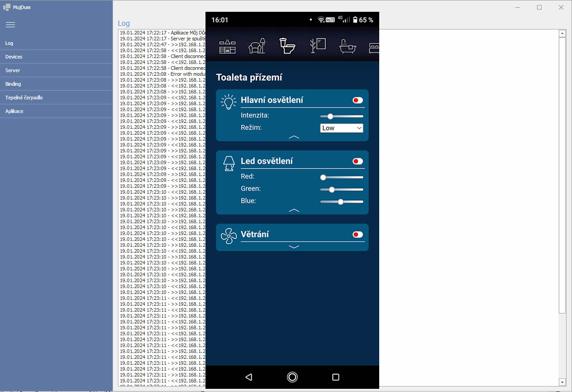The width and height of the screenshot is (572, 392).
Task: Click the hamburger menu icon
Action: point(10,24)
